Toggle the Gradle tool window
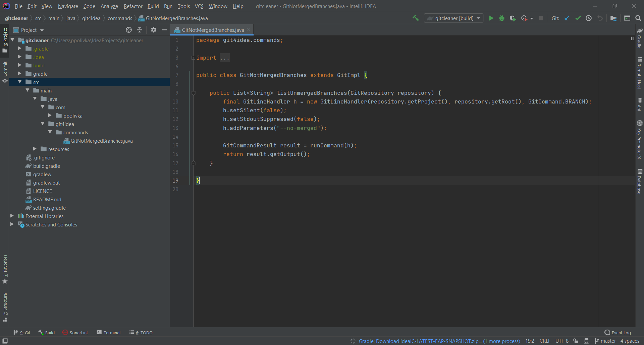The image size is (644, 345). pyautogui.click(x=639, y=39)
